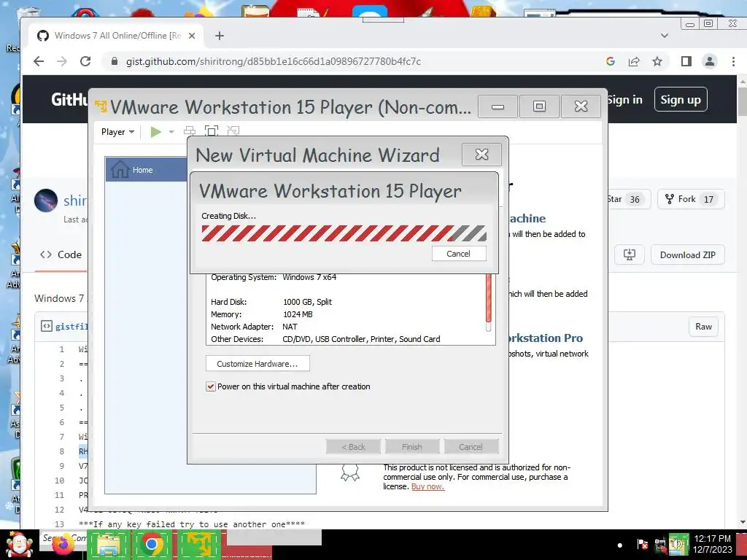Cancel the Creating Disk progress dialog
The width and height of the screenshot is (747, 560).
459,254
